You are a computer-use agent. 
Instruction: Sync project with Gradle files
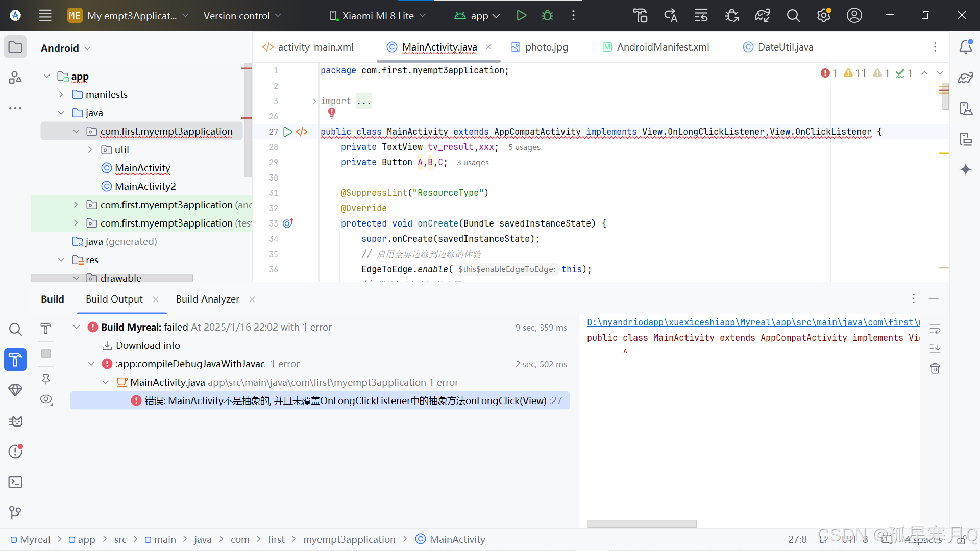762,15
